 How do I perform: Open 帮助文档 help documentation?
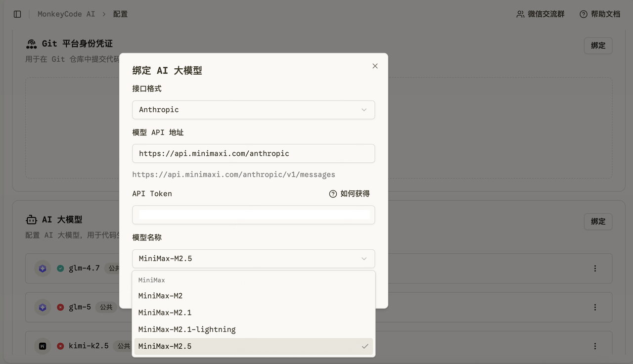(x=599, y=14)
